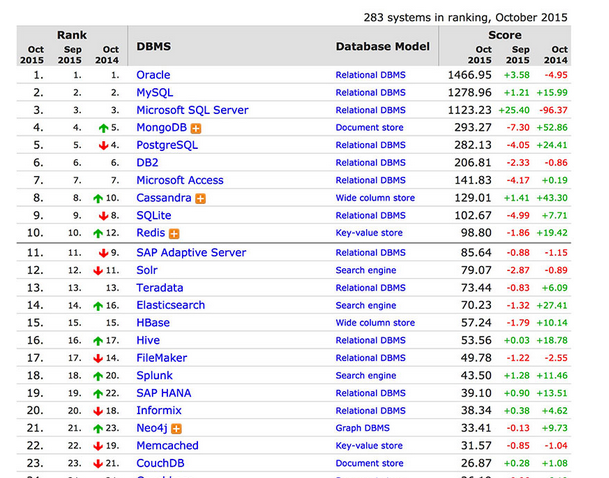This screenshot has height=478, width=609.
Task: Open the Hive link
Action: tap(148, 341)
